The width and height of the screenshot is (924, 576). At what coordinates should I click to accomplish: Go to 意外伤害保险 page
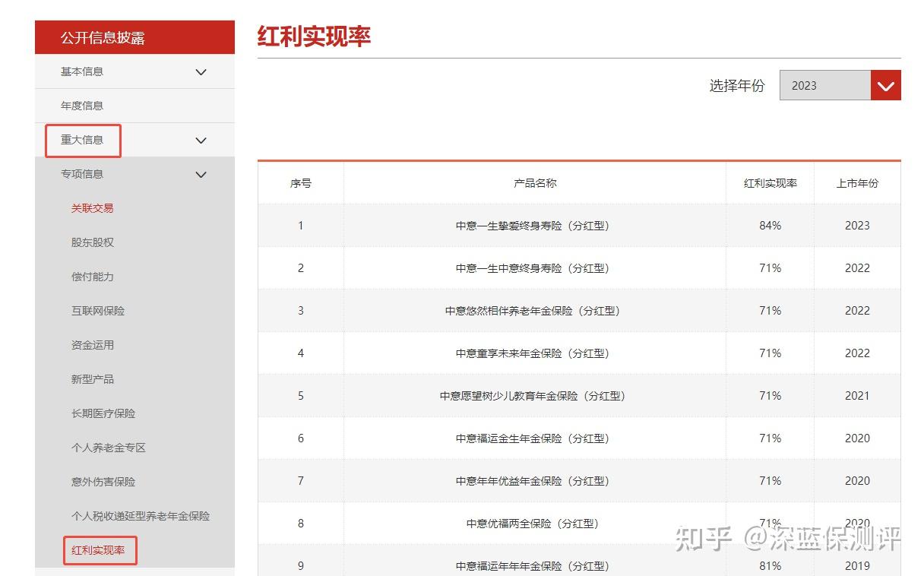click(103, 482)
